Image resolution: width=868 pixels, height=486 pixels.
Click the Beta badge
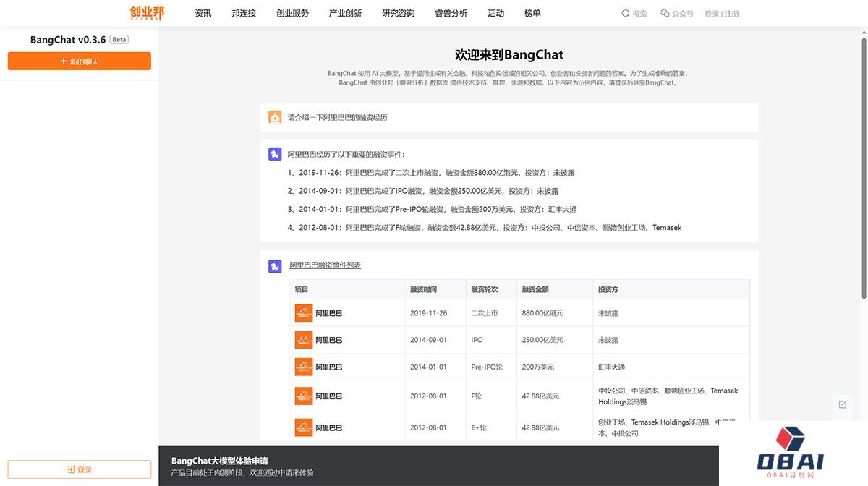tap(119, 40)
